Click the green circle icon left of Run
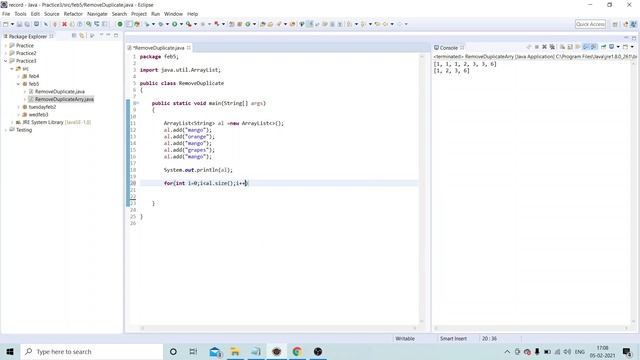The image size is (640, 360). pos(120,24)
